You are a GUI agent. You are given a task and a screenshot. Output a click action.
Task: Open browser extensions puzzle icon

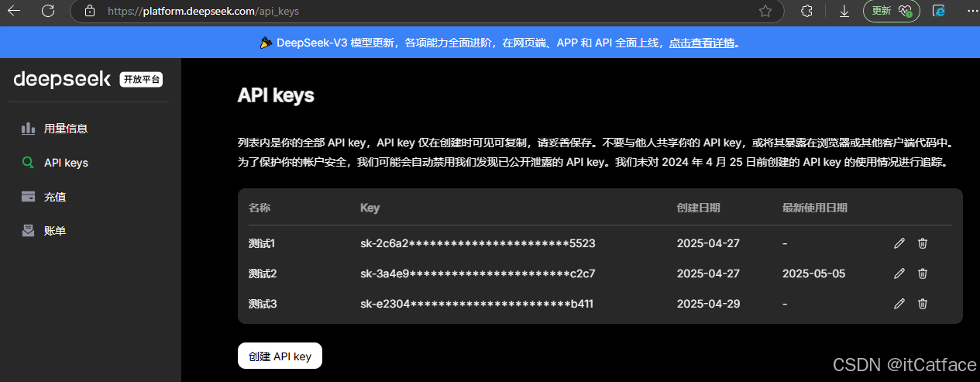tap(806, 11)
